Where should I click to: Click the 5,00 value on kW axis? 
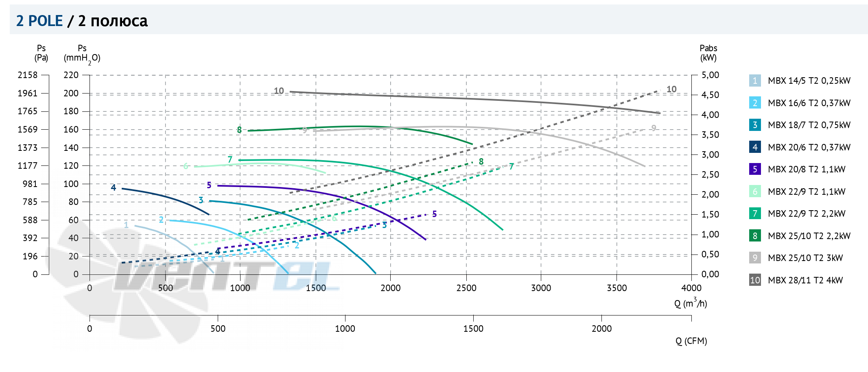click(x=710, y=75)
